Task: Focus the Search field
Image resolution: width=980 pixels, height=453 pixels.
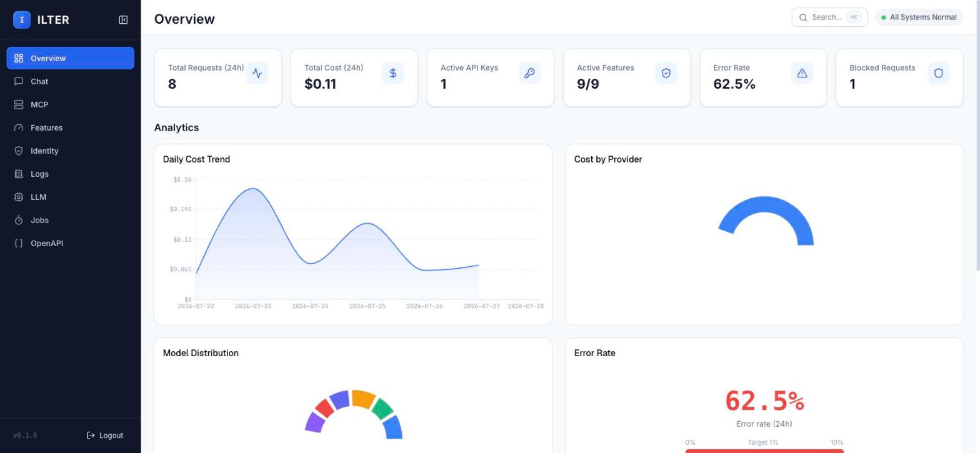Action: [x=829, y=17]
